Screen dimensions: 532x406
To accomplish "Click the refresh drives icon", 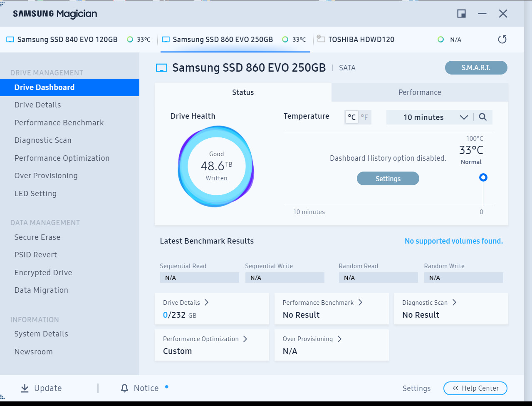I will point(502,40).
